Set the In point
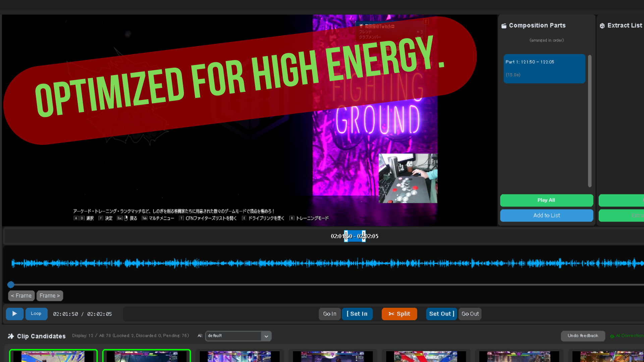This screenshot has height=362, width=644. tap(357, 314)
